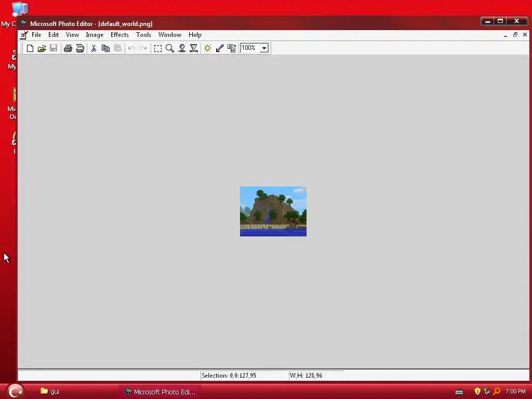
Task: Expand the zoom percentage dropdown arrow
Action: (264, 48)
